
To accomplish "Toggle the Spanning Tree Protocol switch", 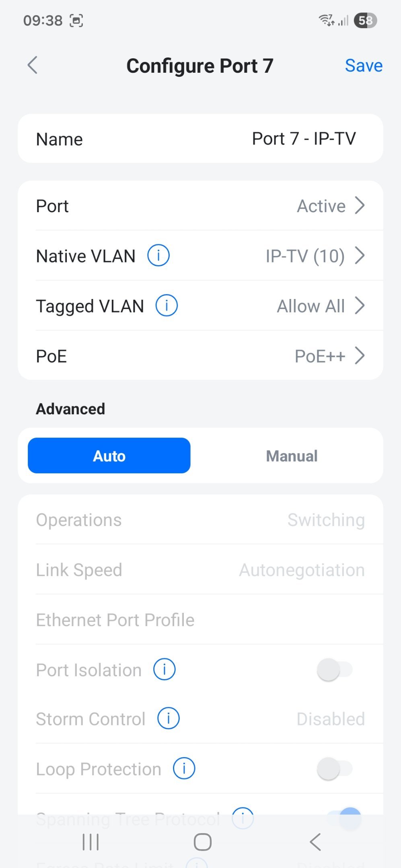I will tap(344, 817).
